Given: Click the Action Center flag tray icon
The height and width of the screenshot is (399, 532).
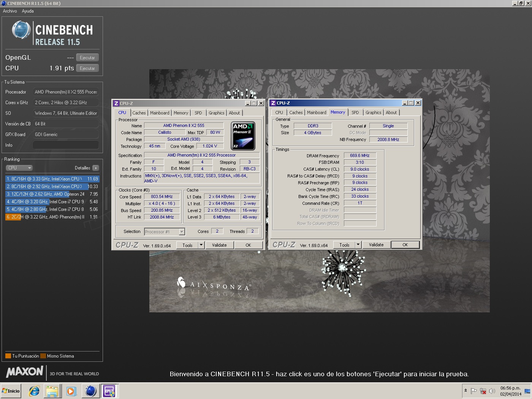Looking at the screenshot, I should coord(473,391).
